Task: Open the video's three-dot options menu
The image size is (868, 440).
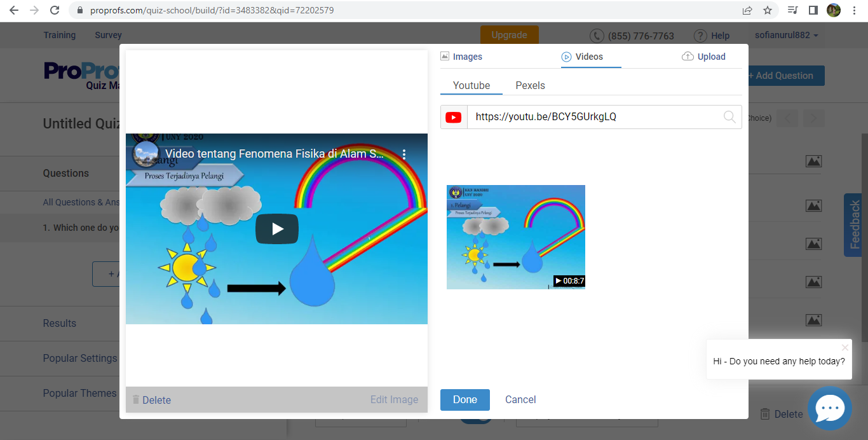Action: (404, 155)
